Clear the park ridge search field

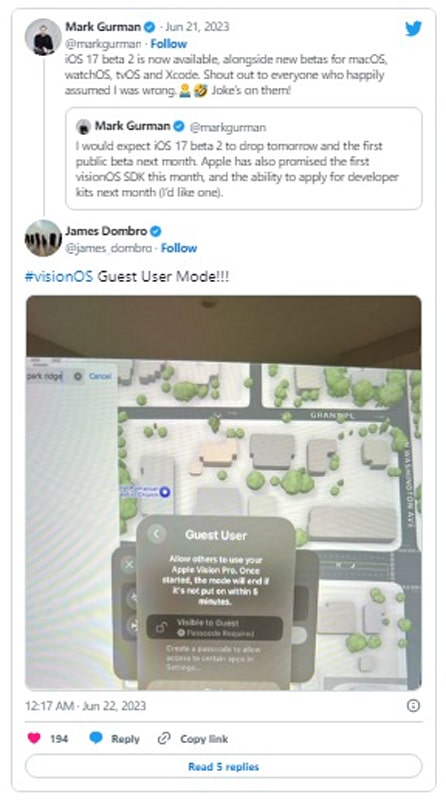78,377
